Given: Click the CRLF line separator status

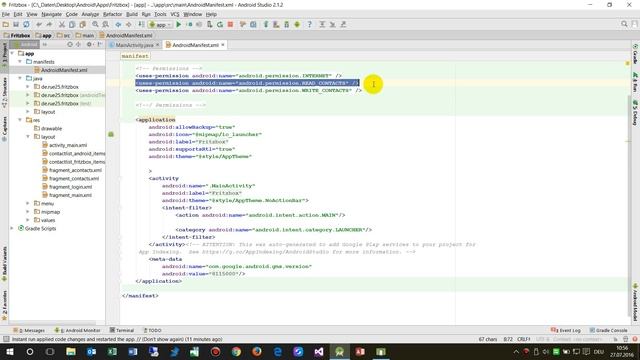Looking at the screenshot, I should [x=524, y=339].
